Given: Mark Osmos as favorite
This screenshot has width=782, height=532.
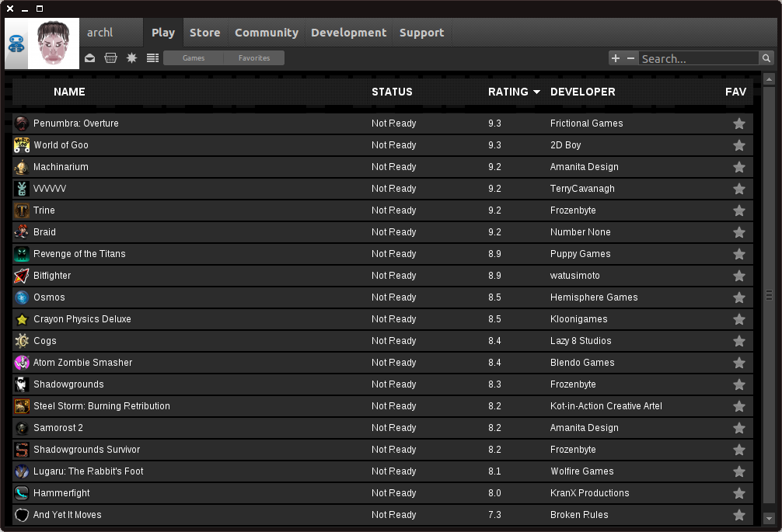Looking at the screenshot, I should 739,297.
